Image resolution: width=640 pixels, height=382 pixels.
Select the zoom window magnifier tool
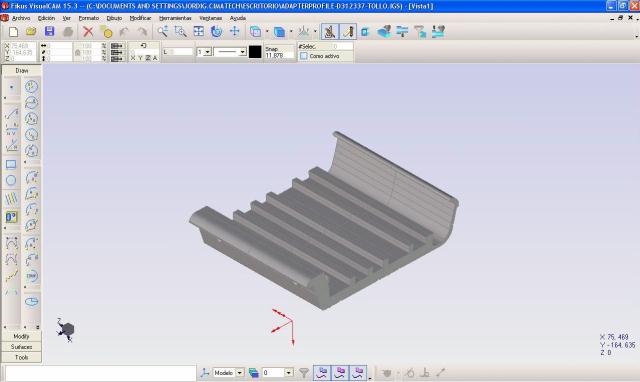(x=180, y=31)
